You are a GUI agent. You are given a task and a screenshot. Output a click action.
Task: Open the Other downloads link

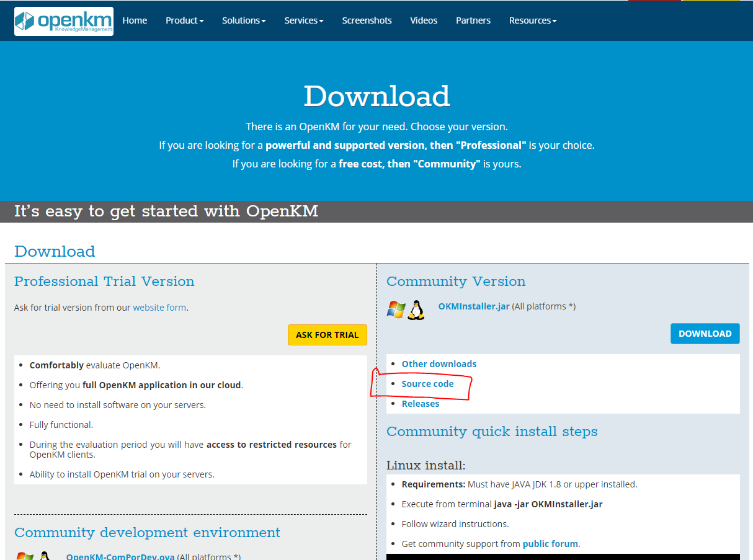(439, 364)
